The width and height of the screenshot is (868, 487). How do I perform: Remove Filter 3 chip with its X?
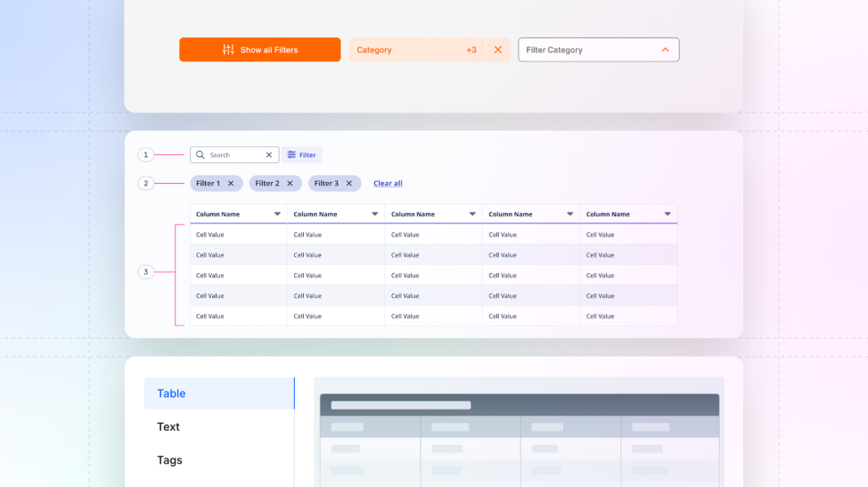349,184
